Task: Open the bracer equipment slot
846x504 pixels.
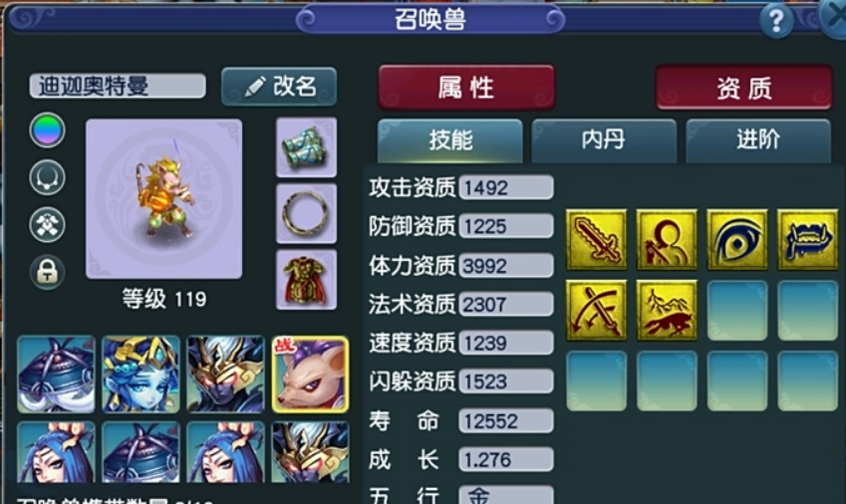Action: [x=307, y=147]
